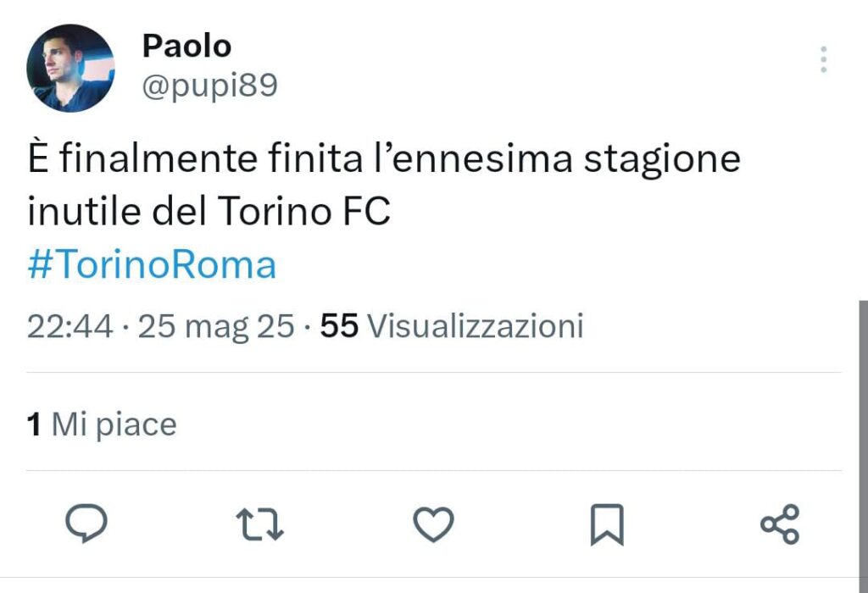Click the tweet line starting È finalmente
Screen dimensions: 868x593
coord(384,159)
